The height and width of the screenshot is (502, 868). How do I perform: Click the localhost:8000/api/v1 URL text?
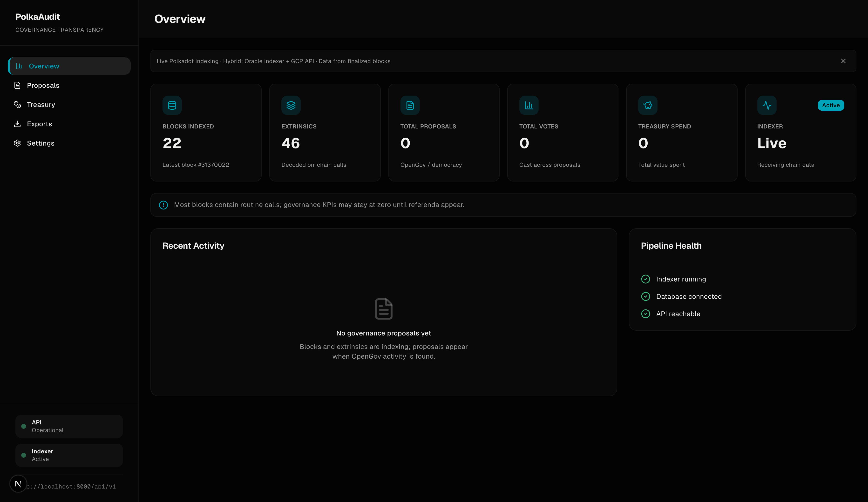point(71,487)
